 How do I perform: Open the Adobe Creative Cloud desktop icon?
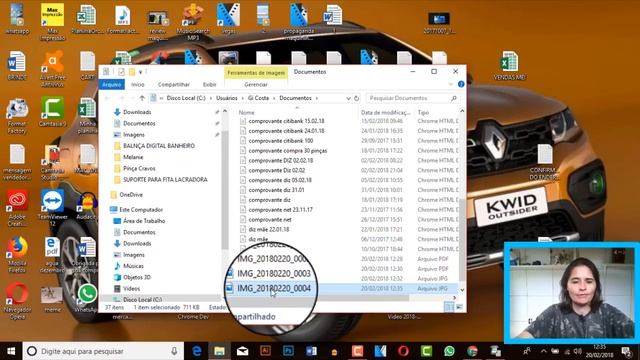coord(17,207)
